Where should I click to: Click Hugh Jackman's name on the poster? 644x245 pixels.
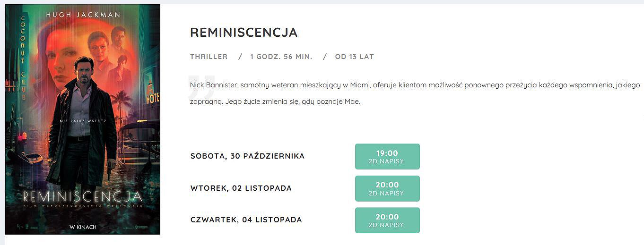83,15
